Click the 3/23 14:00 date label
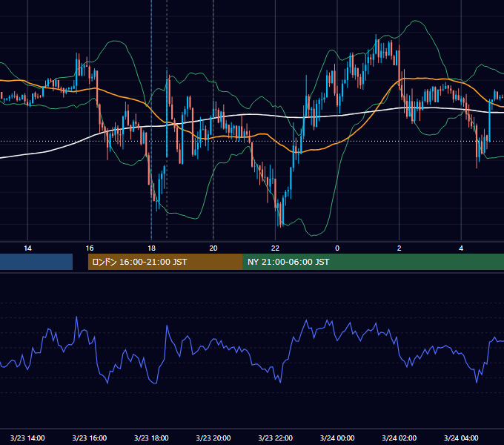Image resolution: width=504 pixels, height=445 pixels. click(27, 438)
